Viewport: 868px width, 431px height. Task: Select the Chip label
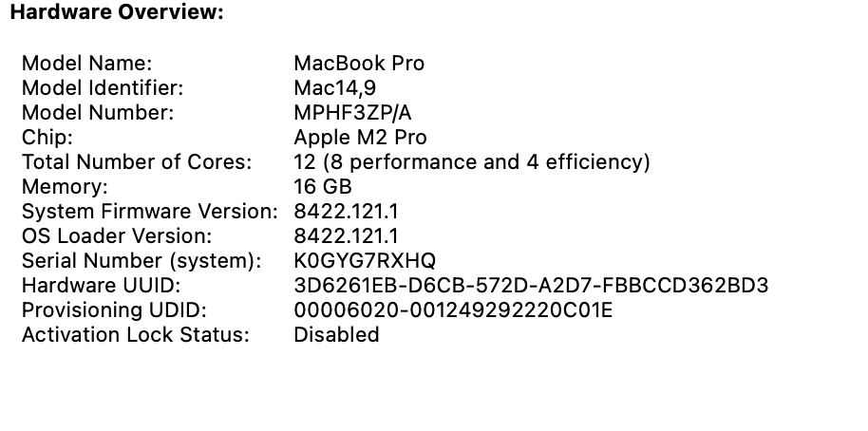(x=47, y=138)
